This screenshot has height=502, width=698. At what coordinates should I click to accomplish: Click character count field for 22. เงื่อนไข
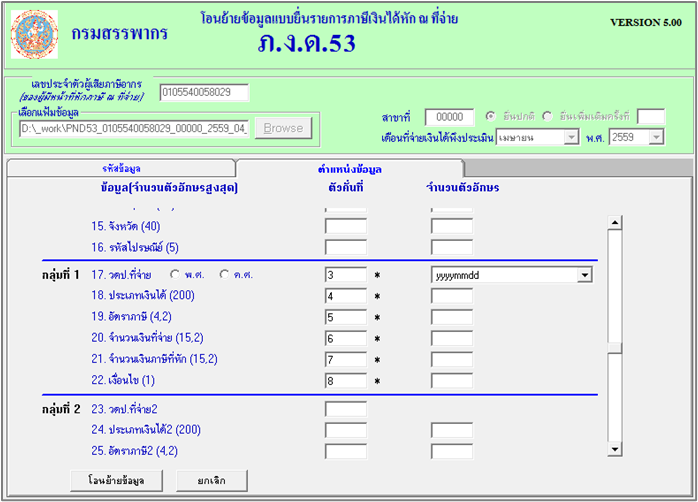(x=452, y=381)
